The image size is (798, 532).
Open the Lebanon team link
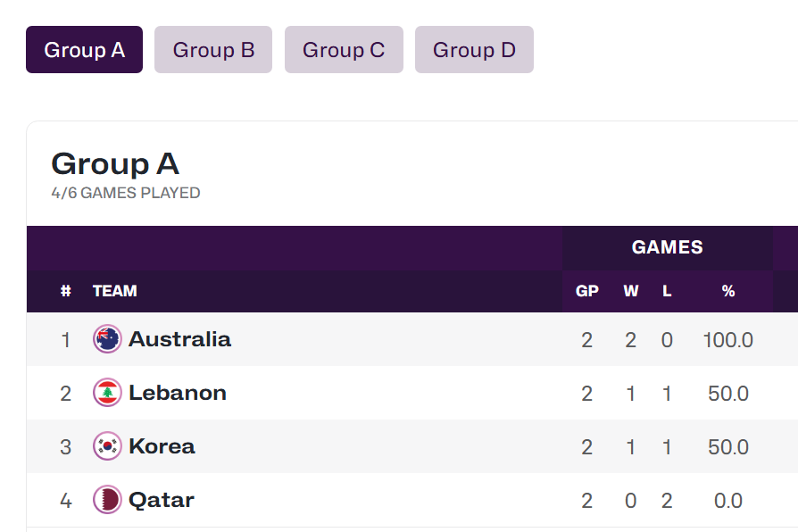pyautogui.click(x=178, y=393)
